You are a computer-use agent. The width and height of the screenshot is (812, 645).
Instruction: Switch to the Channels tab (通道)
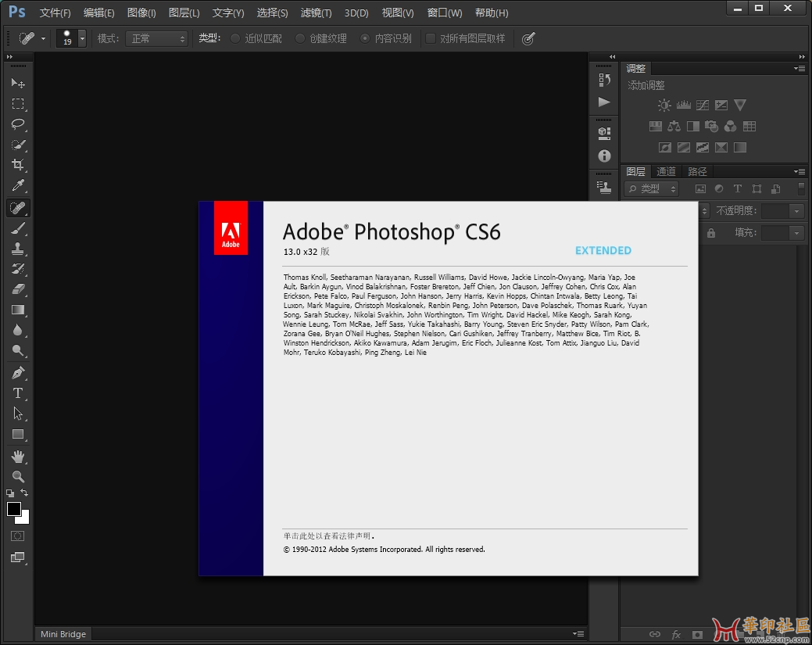point(666,171)
